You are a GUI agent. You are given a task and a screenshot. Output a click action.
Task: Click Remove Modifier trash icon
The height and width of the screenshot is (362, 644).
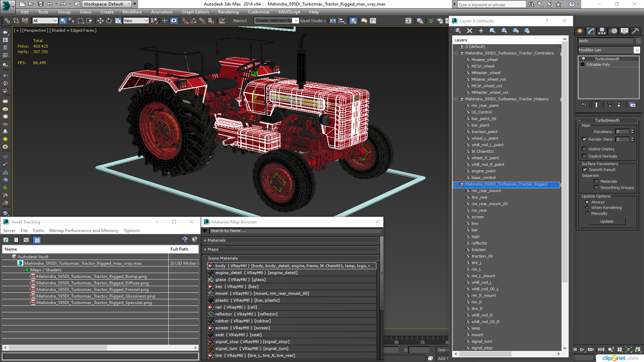[x=619, y=105]
